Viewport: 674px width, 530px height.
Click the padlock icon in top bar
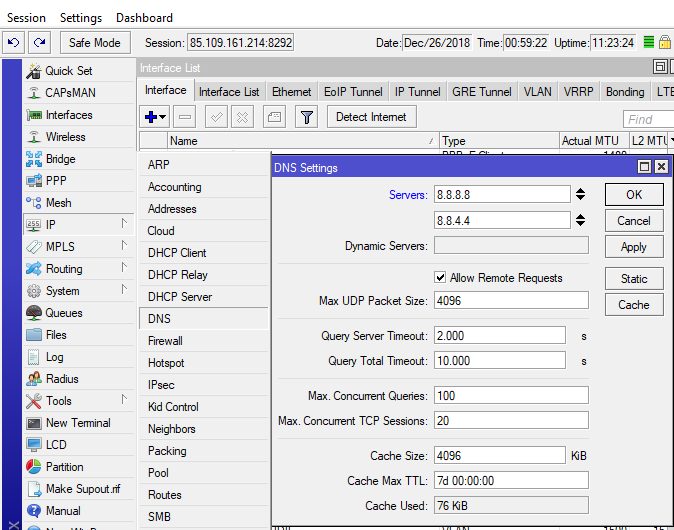click(665, 42)
